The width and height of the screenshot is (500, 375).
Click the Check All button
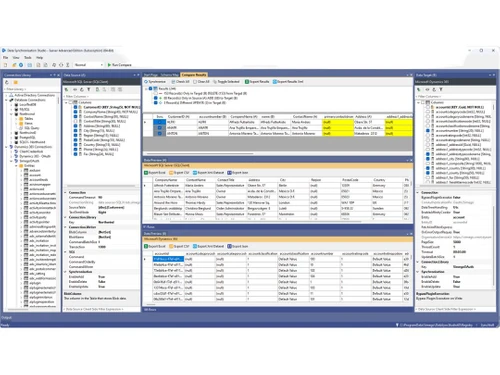pos(180,82)
